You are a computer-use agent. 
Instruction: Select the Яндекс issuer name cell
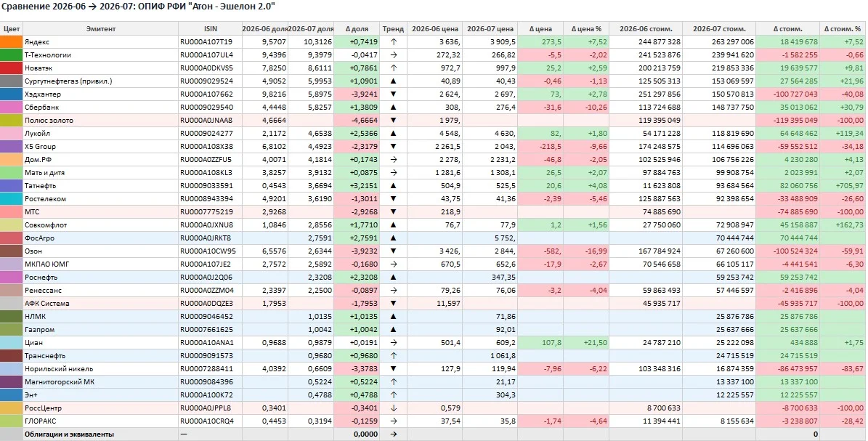101,42
